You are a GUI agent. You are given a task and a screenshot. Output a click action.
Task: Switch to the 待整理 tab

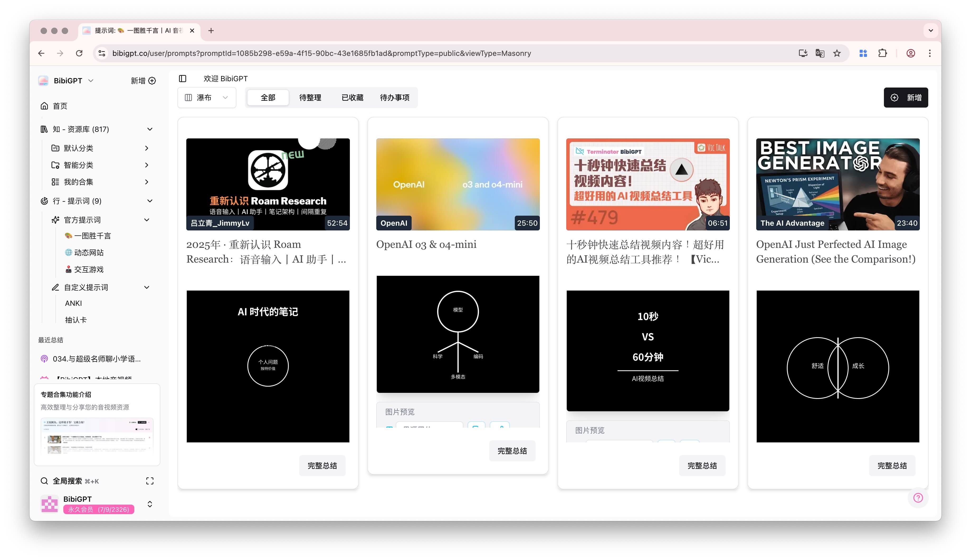coord(310,98)
